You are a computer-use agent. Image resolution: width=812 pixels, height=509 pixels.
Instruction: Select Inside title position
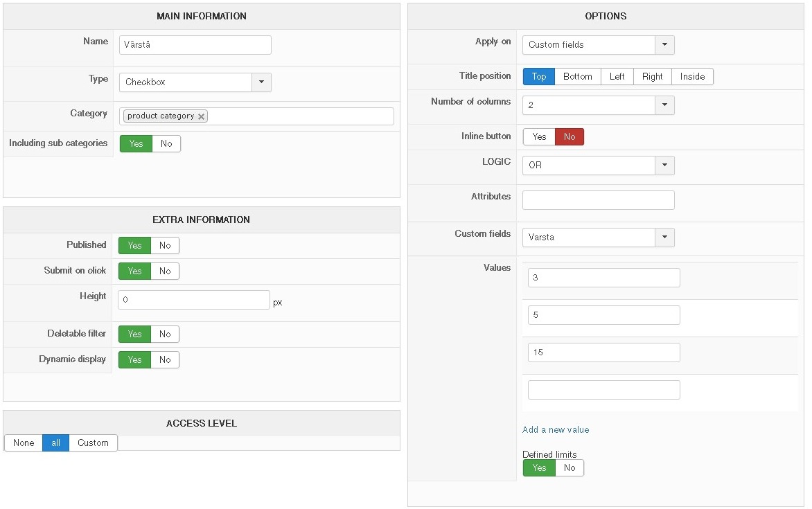coord(692,76)
